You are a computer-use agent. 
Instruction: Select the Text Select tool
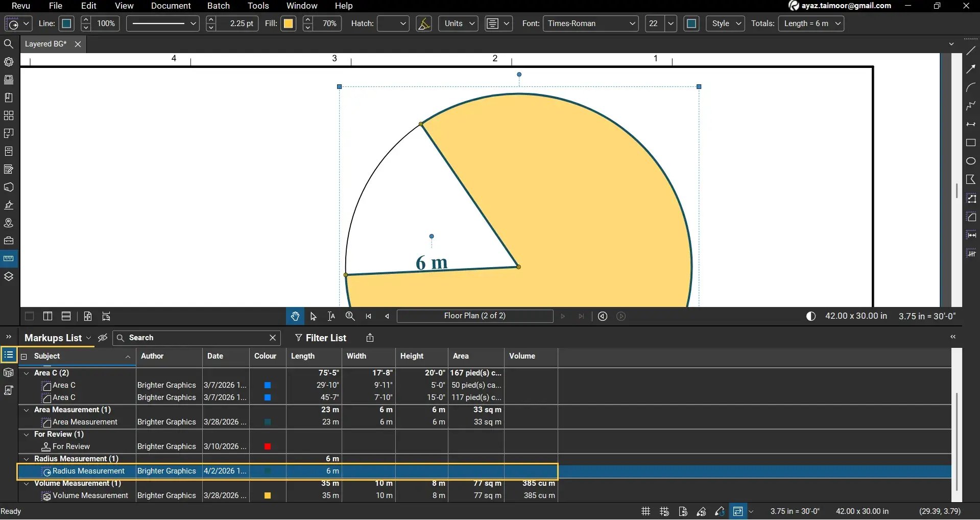click(331, 316)
